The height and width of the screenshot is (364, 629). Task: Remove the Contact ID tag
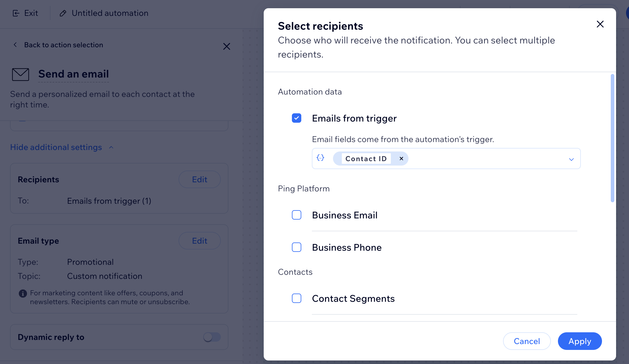401,159
